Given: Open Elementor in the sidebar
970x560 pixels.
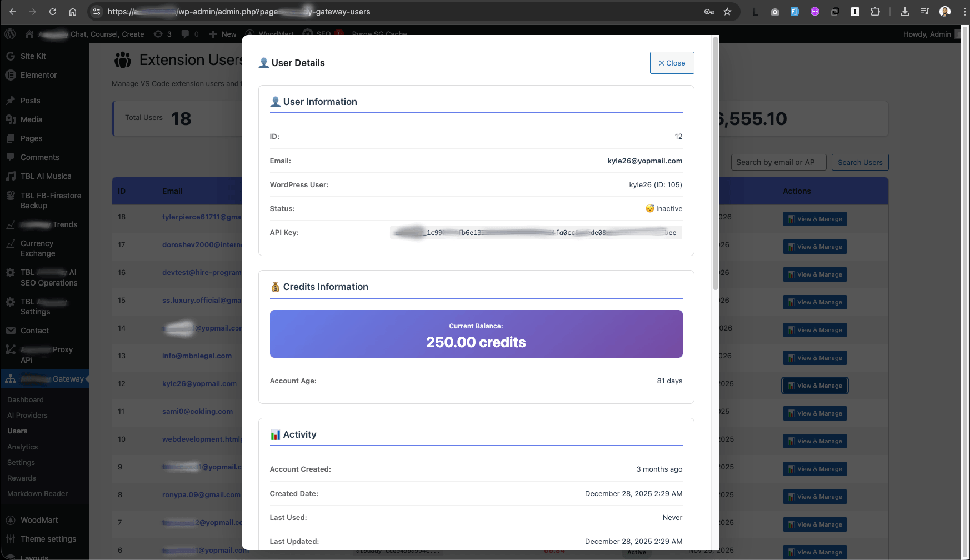Looking at the screenshot, I should point(38,75).
